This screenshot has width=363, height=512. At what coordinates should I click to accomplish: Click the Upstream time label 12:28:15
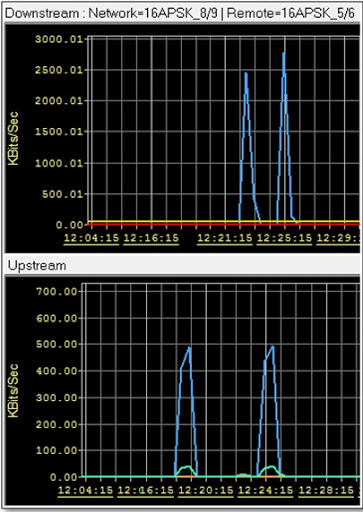(326, 490)
